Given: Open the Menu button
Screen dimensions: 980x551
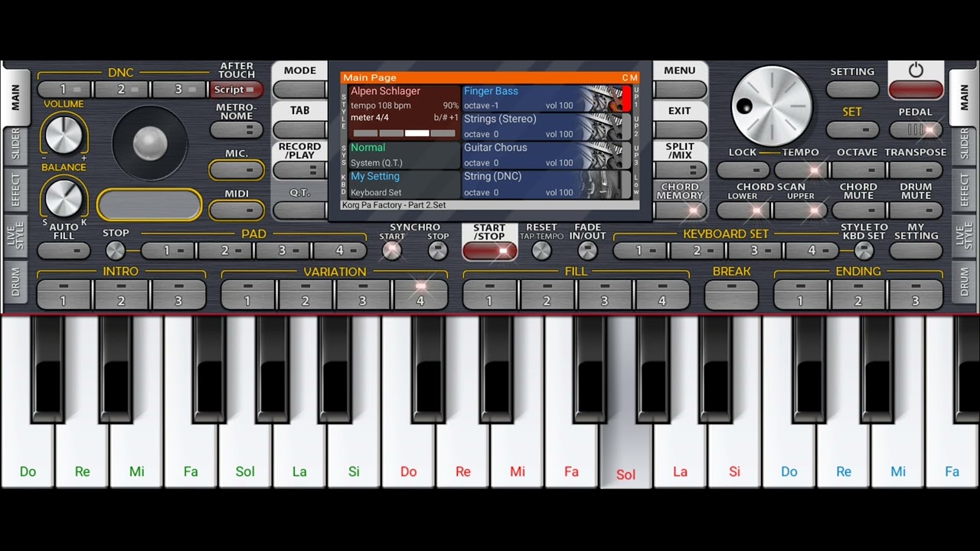Looking at the screenshot, I should [x=680, y=90].
